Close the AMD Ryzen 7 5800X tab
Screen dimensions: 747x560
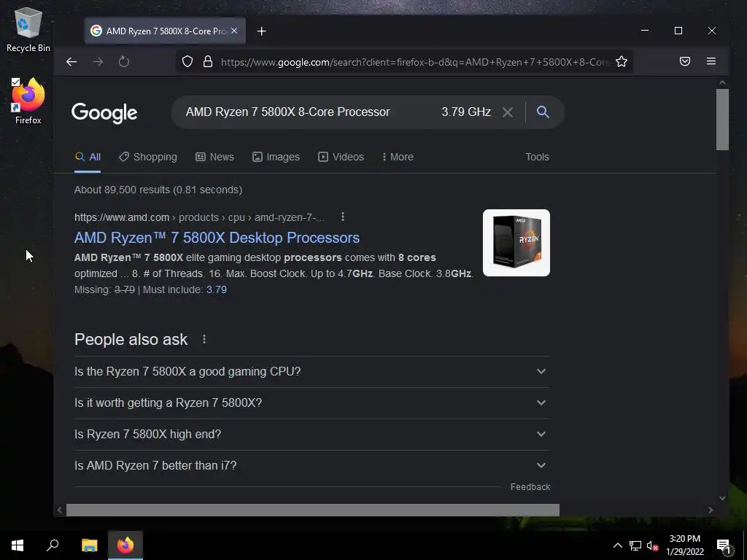pyautogui.click(x=234, y=31)
